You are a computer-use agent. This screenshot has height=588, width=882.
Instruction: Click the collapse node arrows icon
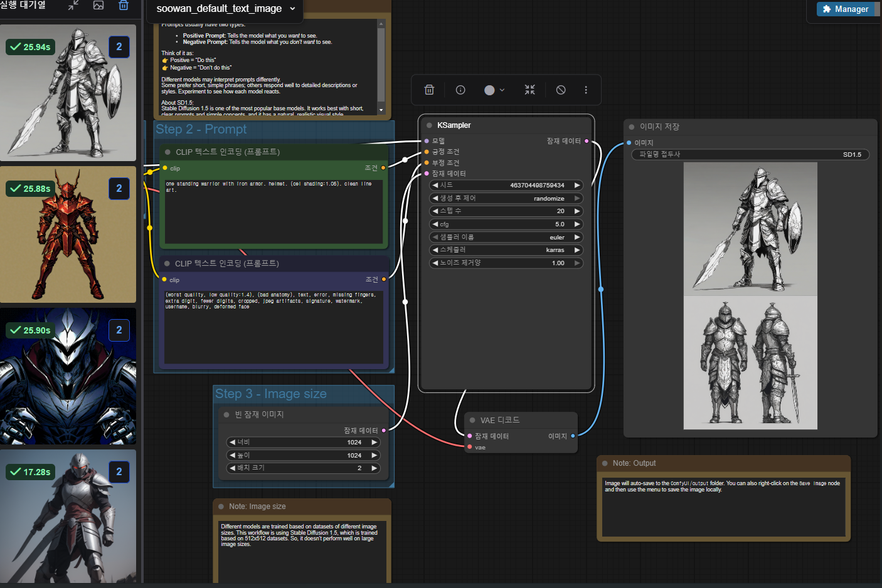coord(529,90)
